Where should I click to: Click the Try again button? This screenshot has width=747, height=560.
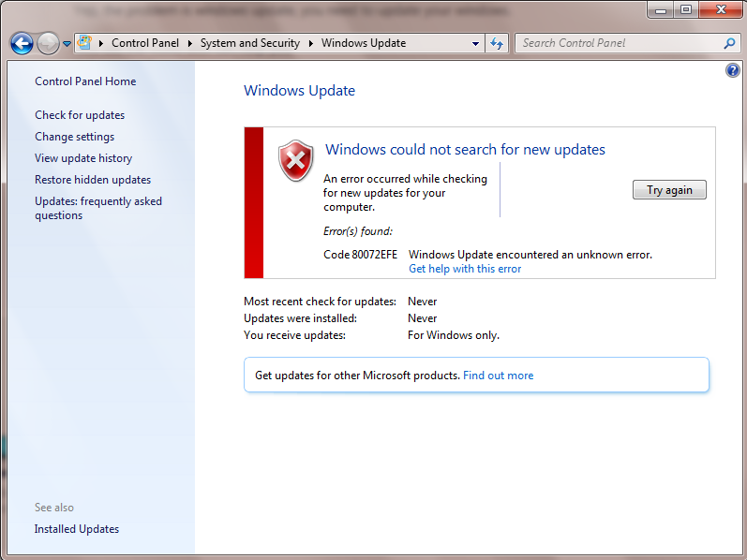point(669,190)
